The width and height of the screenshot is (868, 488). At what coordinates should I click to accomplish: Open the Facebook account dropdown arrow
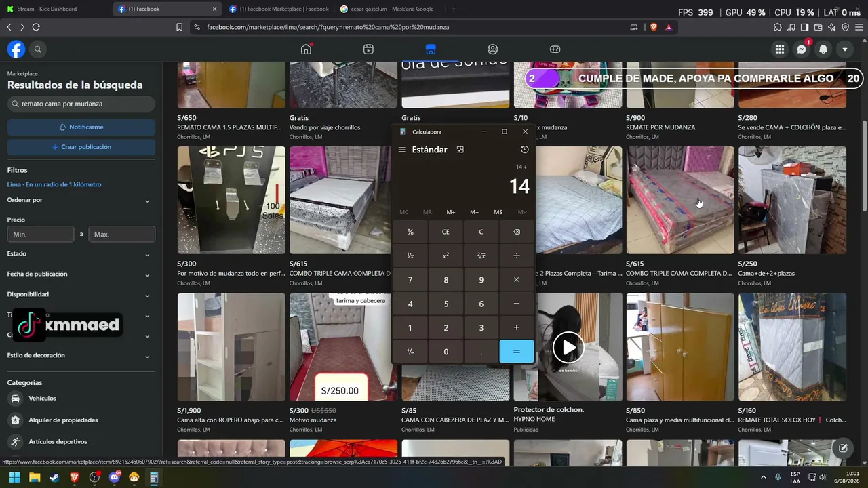coord(845,49)
